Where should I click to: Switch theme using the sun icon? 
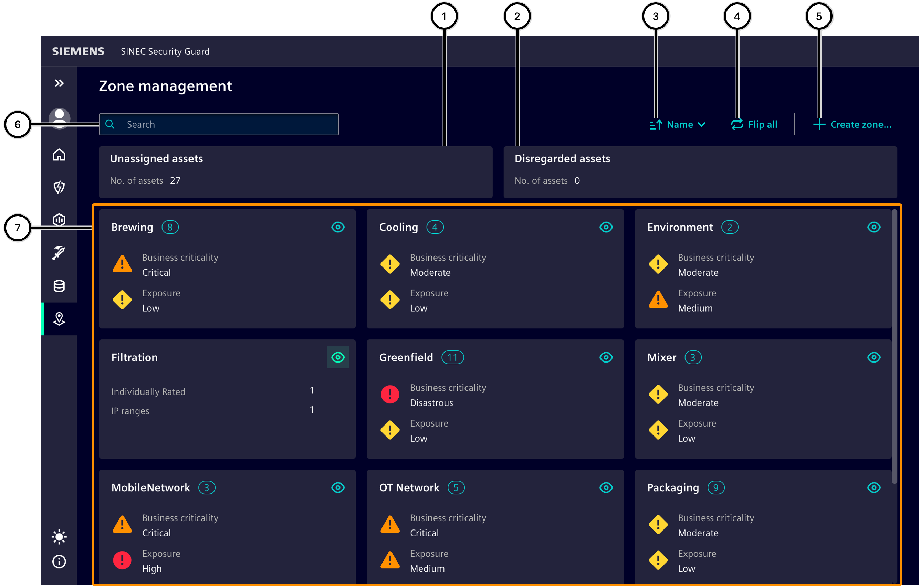click(x=59, y=537)
